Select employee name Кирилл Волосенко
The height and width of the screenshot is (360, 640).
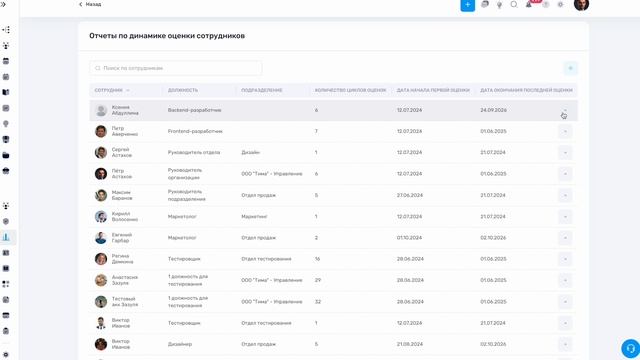coord(124,217)
